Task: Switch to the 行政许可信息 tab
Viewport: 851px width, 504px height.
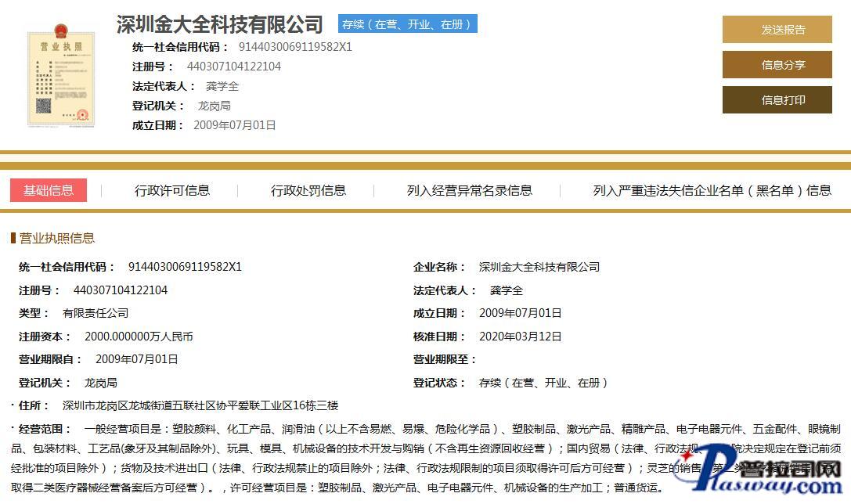Action: point(172,190)
